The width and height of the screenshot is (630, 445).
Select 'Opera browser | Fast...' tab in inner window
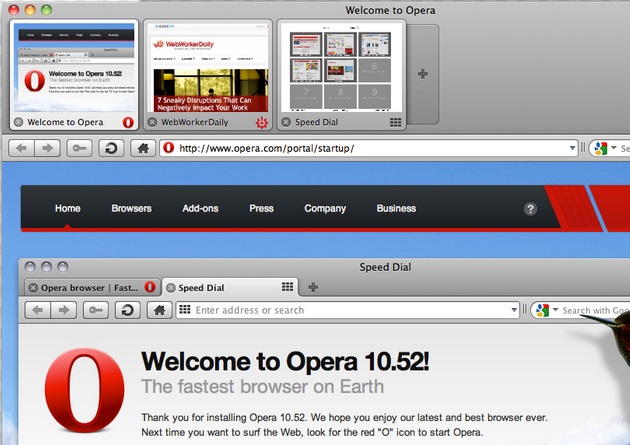[x=93, y=288]
